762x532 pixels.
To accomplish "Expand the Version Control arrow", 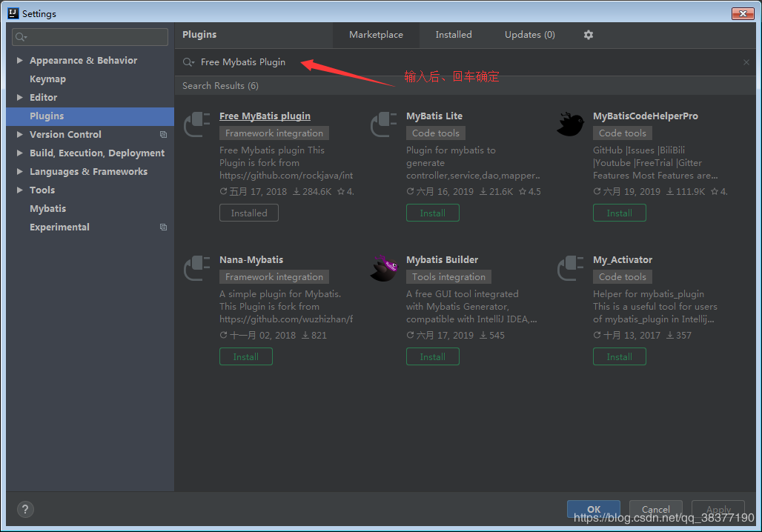I will [20, 135].
